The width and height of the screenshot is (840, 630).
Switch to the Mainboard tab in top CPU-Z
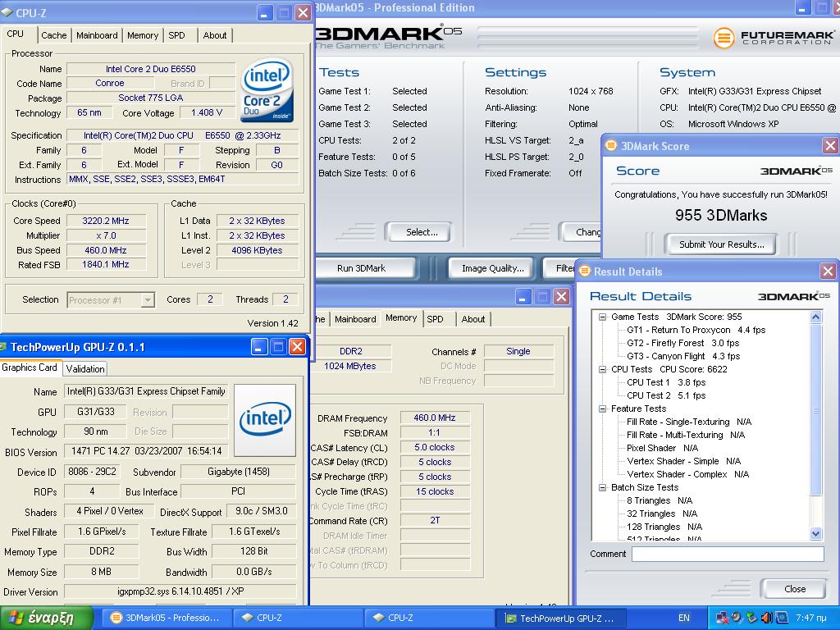(x=97, y=35)
